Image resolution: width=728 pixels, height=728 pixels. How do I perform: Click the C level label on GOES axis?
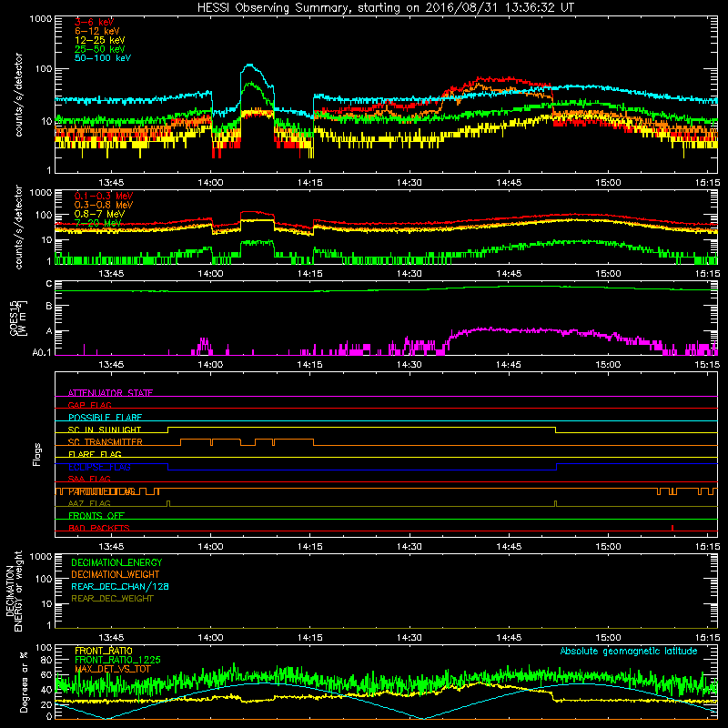click(49, 284)
